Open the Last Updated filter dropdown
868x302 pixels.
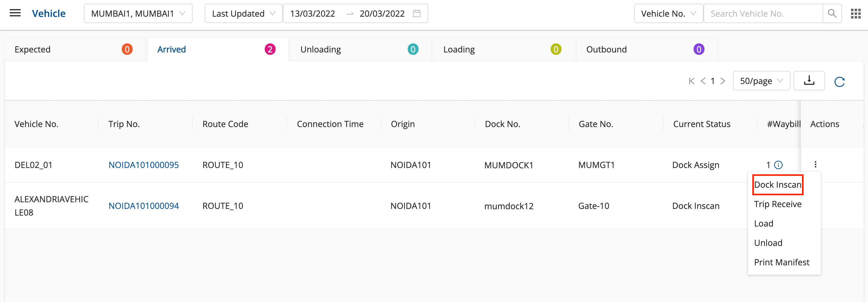point(243,14)
